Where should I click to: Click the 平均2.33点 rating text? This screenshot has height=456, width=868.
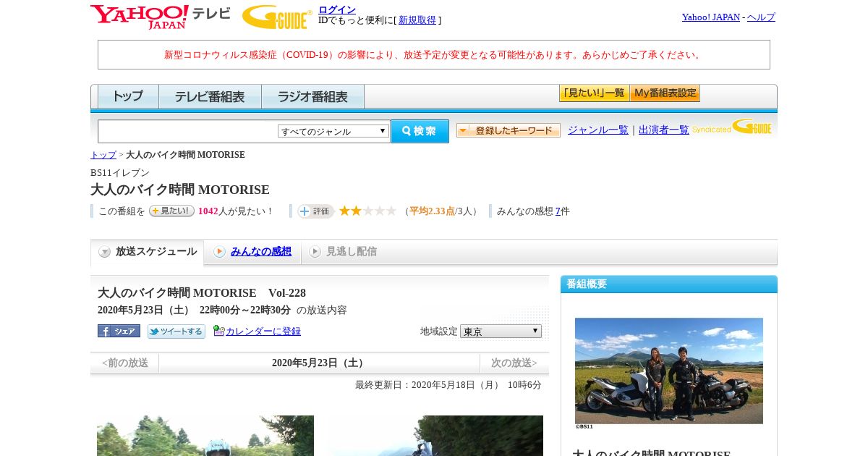(x=433, y=211)
